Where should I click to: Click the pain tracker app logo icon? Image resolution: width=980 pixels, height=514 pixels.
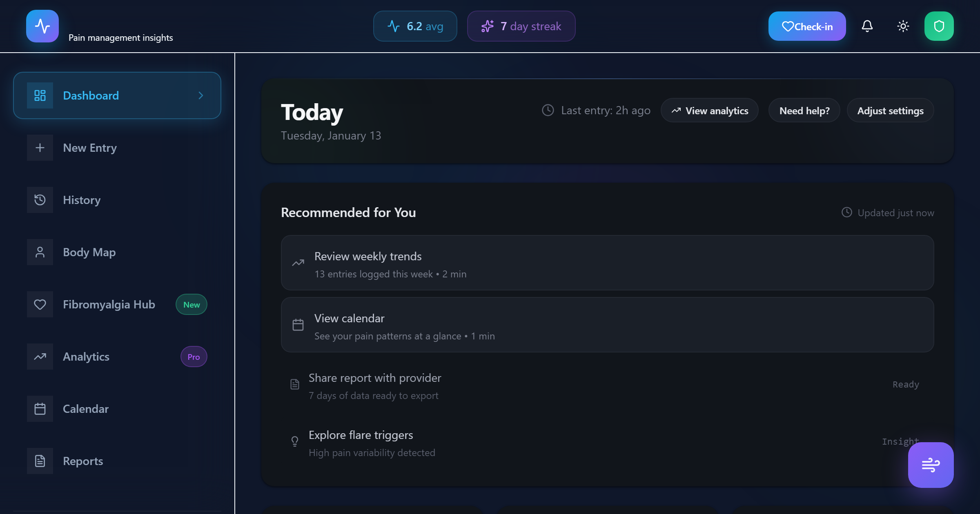pos(42,26)
